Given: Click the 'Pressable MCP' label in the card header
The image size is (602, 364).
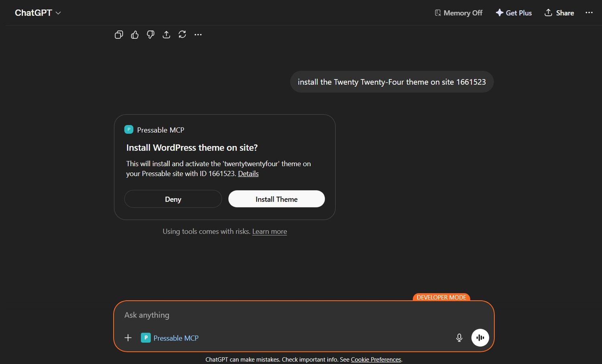Looking at the screenshot, I should [x=161, y=130].
